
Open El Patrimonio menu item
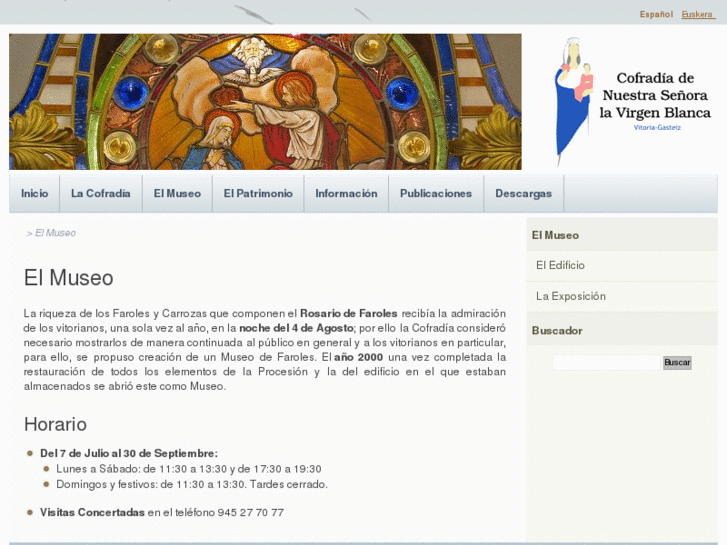click(x=258, y=193)
